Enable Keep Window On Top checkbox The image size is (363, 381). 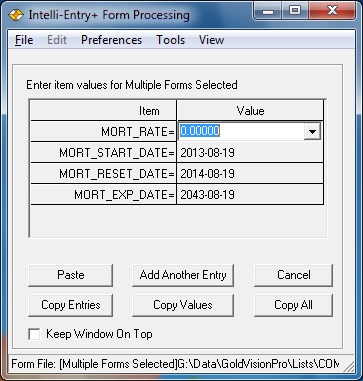tap(34, 334)
